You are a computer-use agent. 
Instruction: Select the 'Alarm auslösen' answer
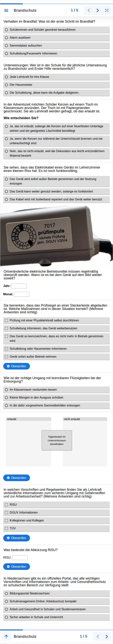coord(7,38)
